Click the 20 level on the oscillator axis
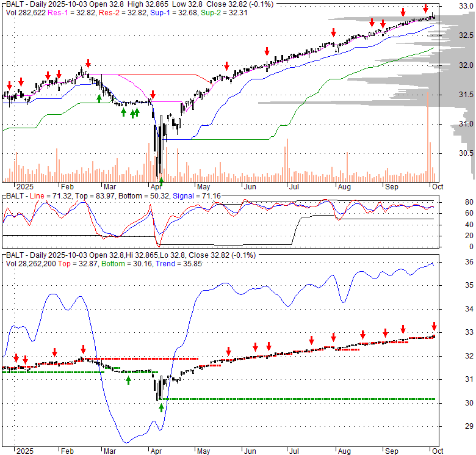This screenshot has height=455, width=476. coord(469,236)
